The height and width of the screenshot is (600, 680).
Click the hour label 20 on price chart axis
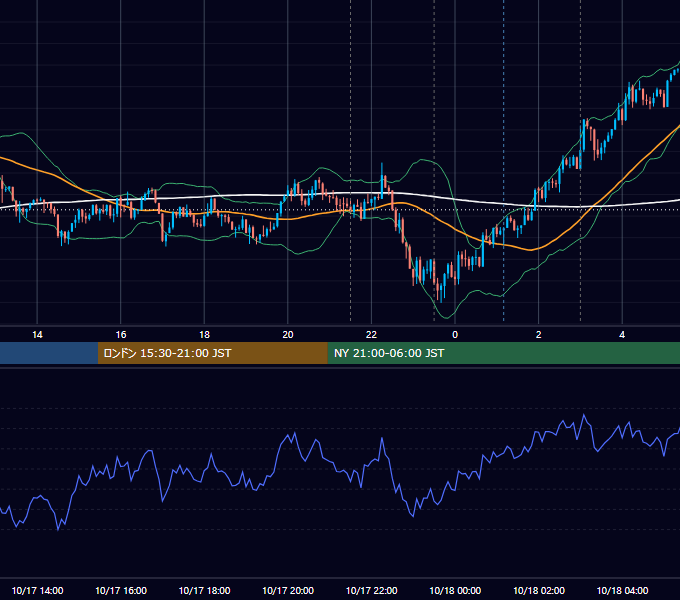(288, 335)
